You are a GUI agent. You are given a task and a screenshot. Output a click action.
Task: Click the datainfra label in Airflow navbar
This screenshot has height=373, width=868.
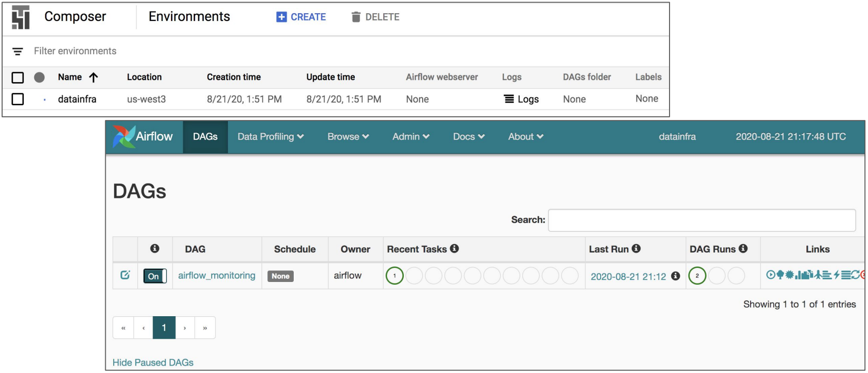pyautogui.click(x=677, y=137)
